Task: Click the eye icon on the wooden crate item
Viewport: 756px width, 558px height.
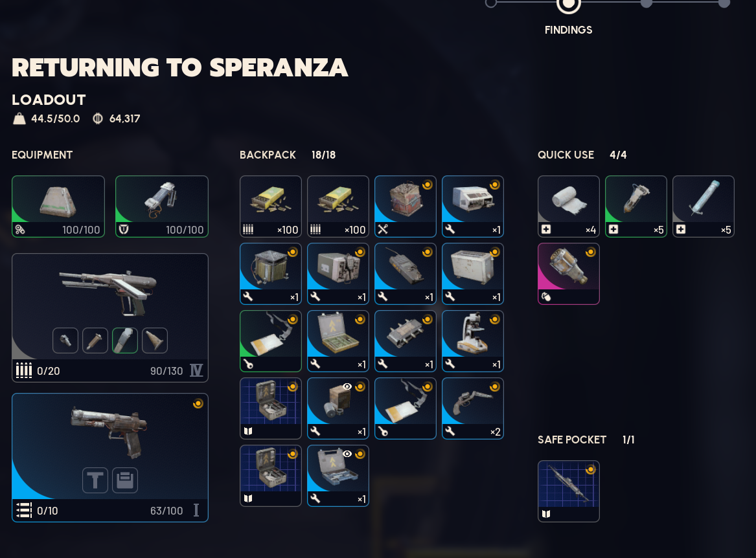Action: pos(347,386)
